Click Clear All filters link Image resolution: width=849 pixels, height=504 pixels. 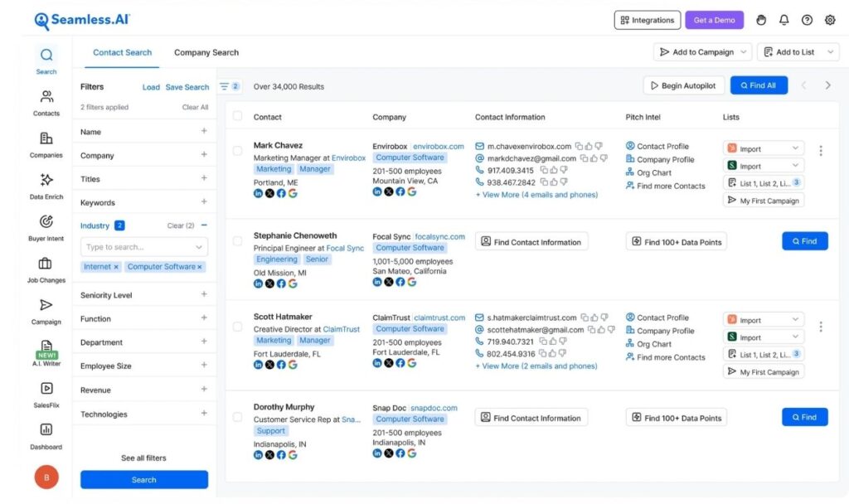click(195, 107)
